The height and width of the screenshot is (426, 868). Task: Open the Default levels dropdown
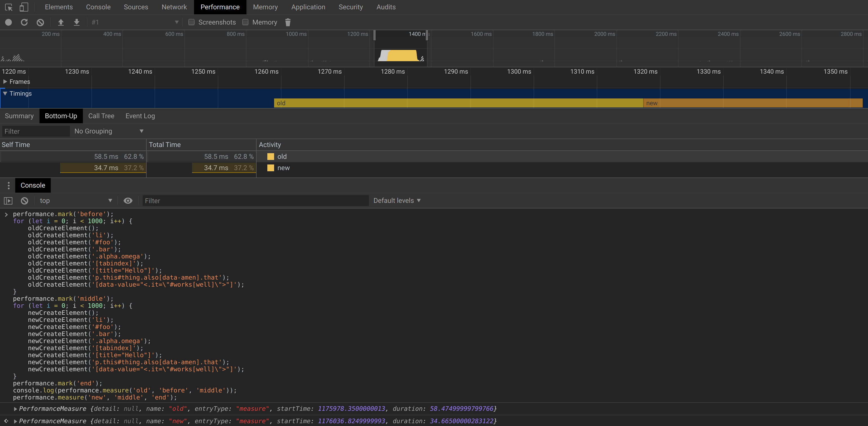pyautogui.click(x=397, y=201)
